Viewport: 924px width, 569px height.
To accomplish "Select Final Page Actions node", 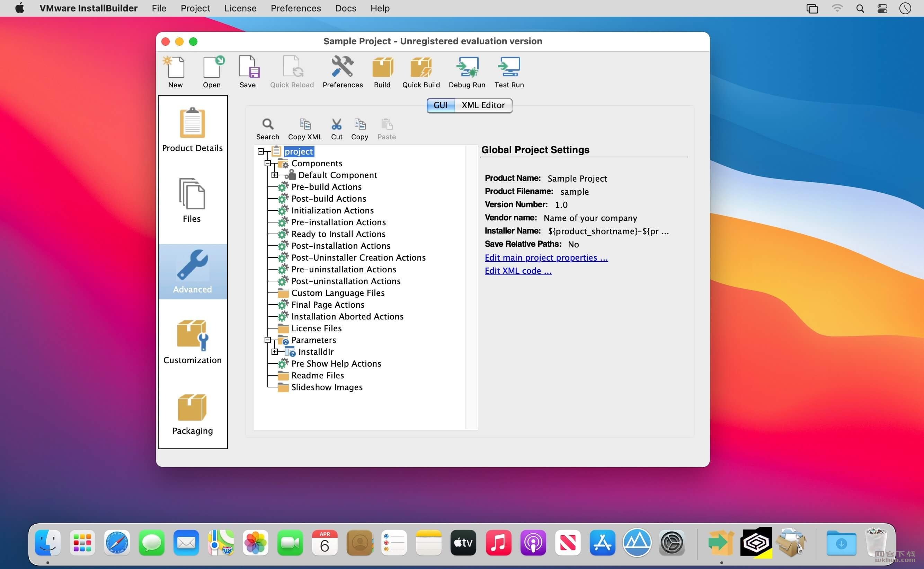I will pos(328,305).
